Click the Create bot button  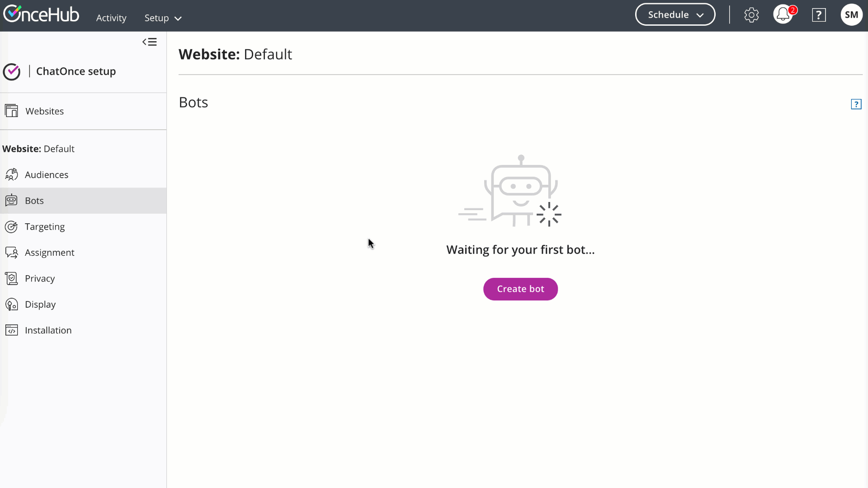point(520,289)
